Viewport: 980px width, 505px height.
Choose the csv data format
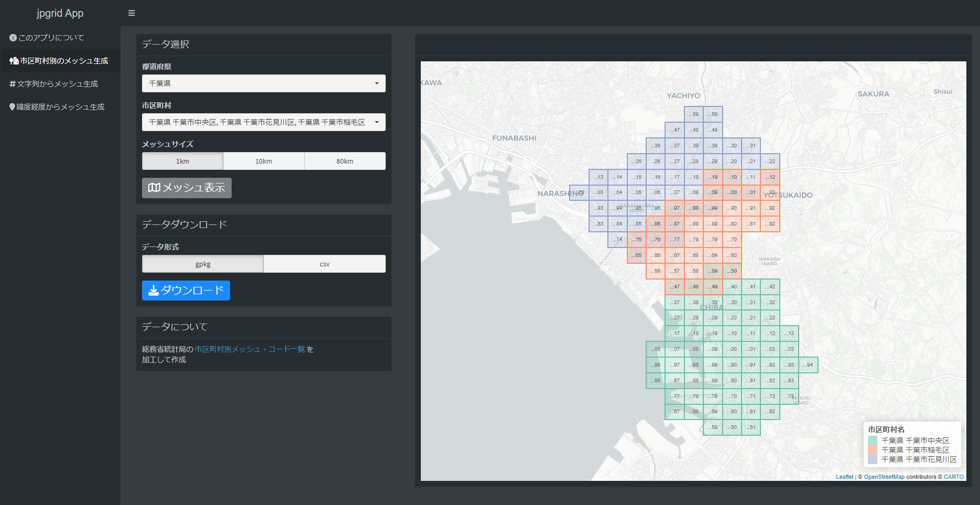click(324, 264)
